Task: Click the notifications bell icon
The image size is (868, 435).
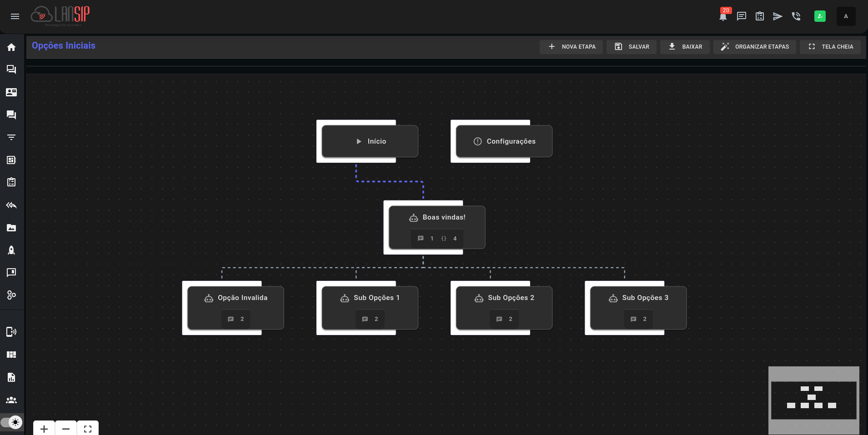Action: tap(723, 17)
